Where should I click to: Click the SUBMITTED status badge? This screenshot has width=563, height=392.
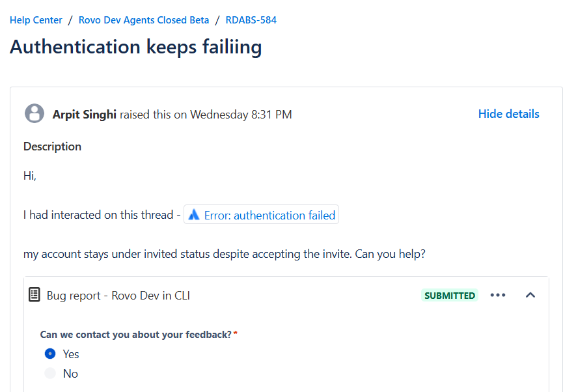[x=450, y=296]
